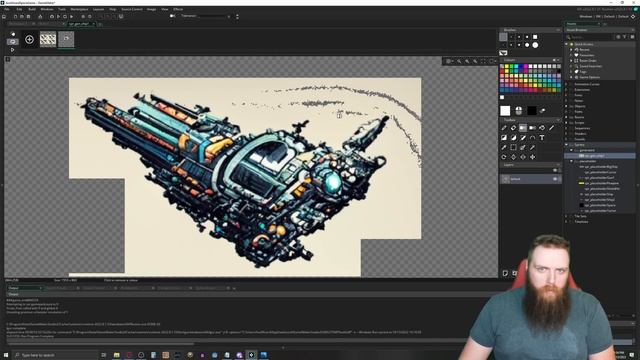Viewport: 640px width, 360px height.
Task: Click the black right-mouse colour box
Action: coord(531,111)
